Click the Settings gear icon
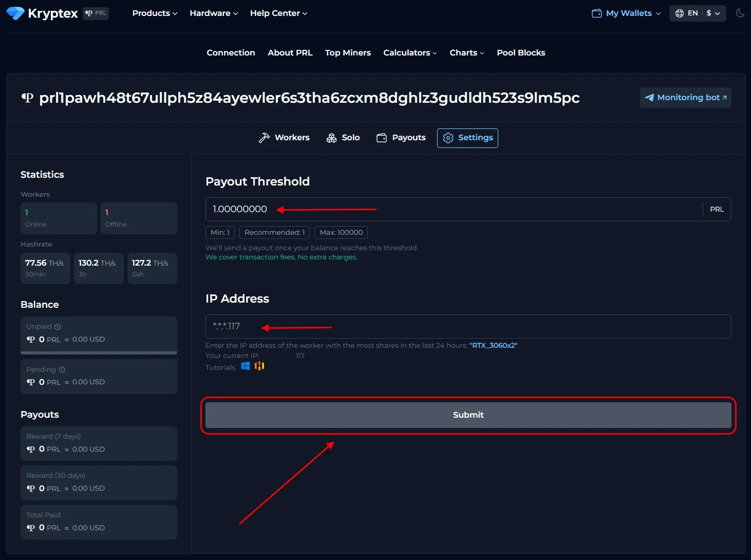Screen dimensions: 751x560 pyautogui.click(x=448, y=138)
